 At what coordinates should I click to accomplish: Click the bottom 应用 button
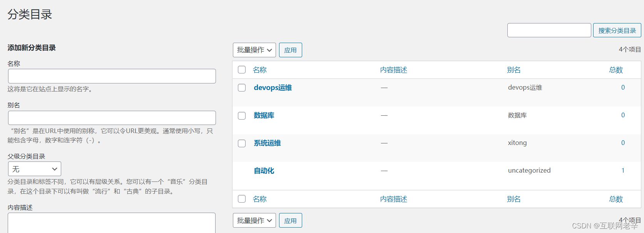[291, 220]
